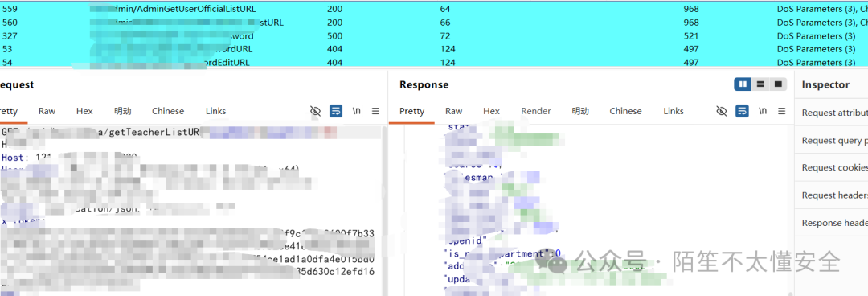Click DoS Parameters (3) in row 327
868x296 pixels.
(x=817, y=36)
